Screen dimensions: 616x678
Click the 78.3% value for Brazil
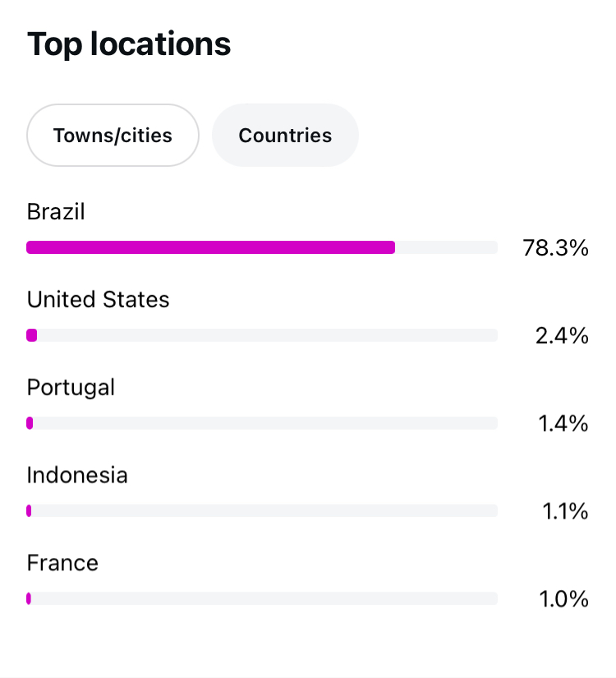[555, 248]
